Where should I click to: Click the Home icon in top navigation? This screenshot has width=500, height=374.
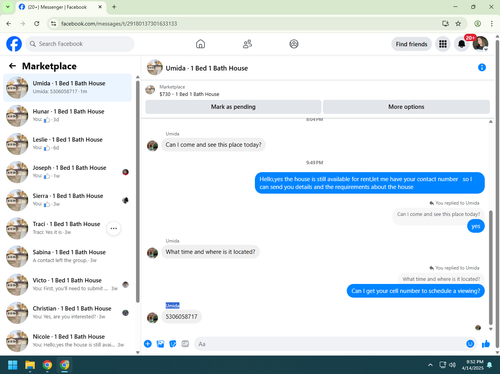200,44
